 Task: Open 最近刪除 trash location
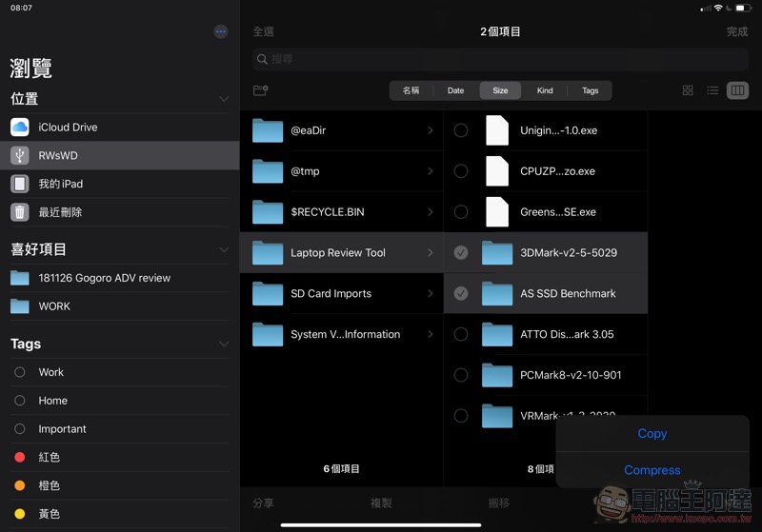(120, 212)
